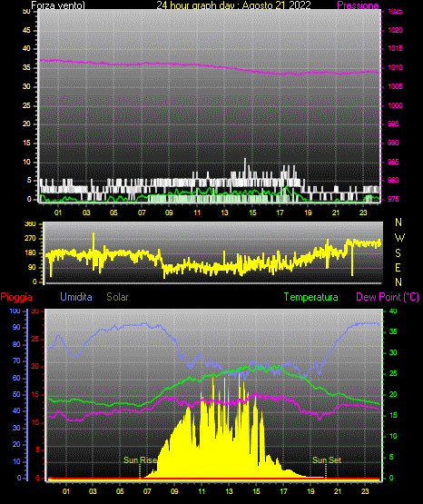Click the 360 value on direction axis
Image resolution: width=423 pixels, height=504 pixels.
tap(30, 224)
